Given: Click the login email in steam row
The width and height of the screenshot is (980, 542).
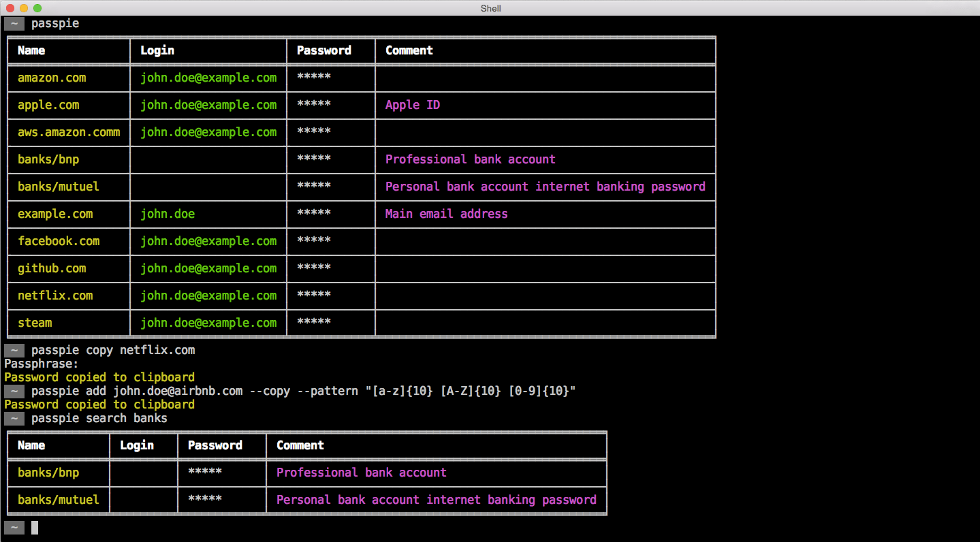Looking at the screenshot, I should (208, 323).
